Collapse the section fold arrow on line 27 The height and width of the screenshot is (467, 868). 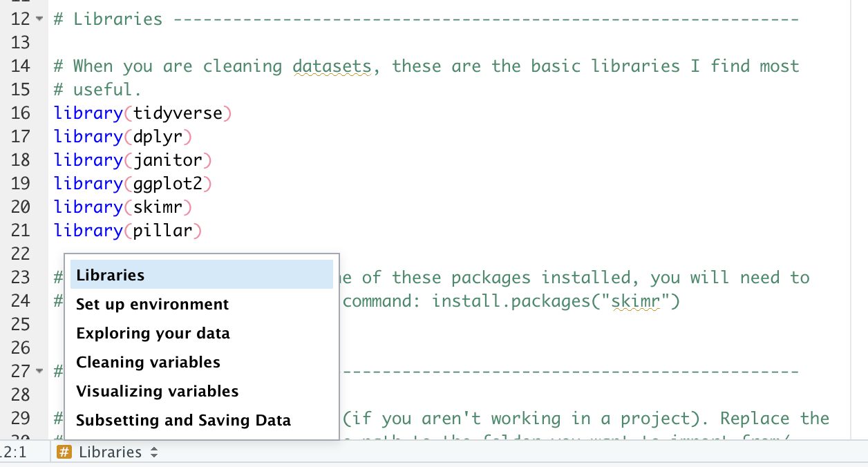click(x=38, y=372)
